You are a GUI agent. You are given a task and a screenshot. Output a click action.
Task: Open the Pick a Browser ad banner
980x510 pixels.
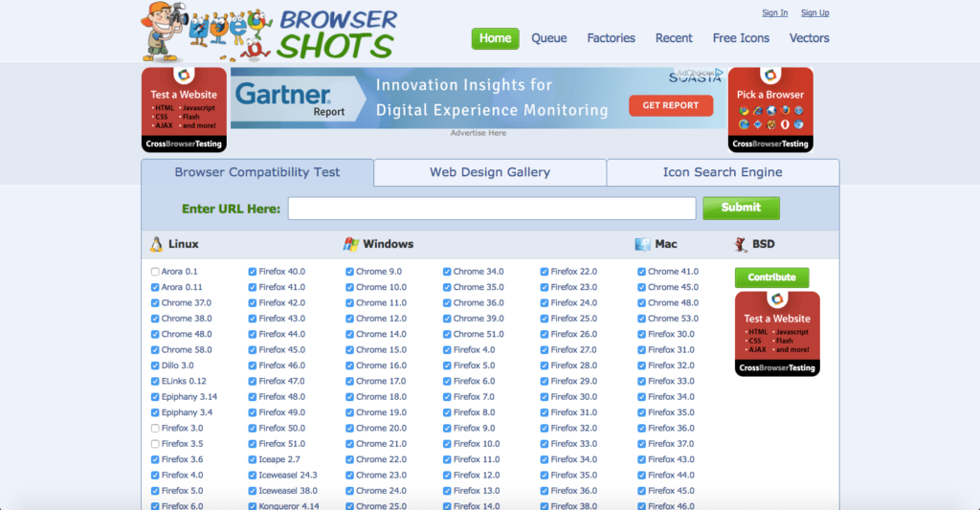tap(770, 109)
